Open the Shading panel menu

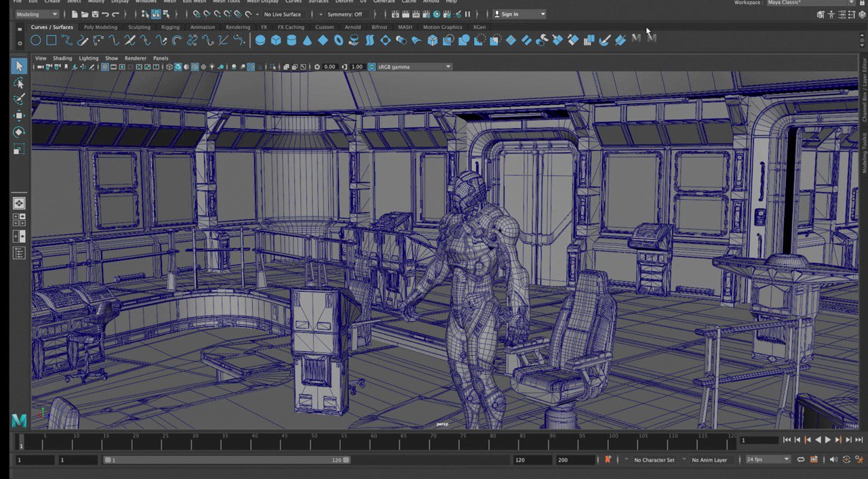pyautogui.click(x=62, y=58)
